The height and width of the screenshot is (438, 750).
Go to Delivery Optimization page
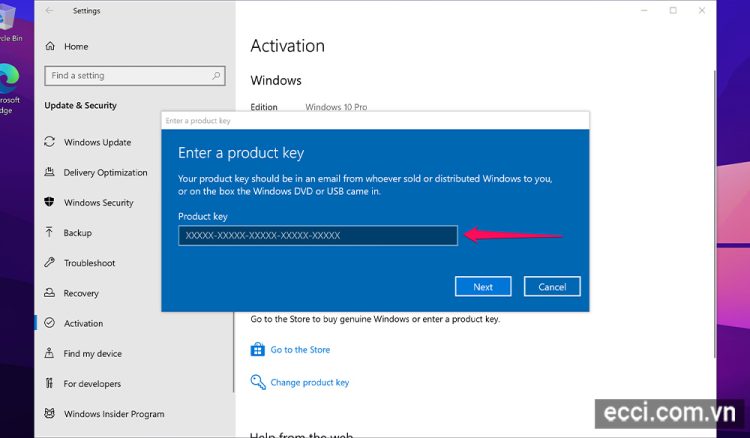[x=105, y=172]
